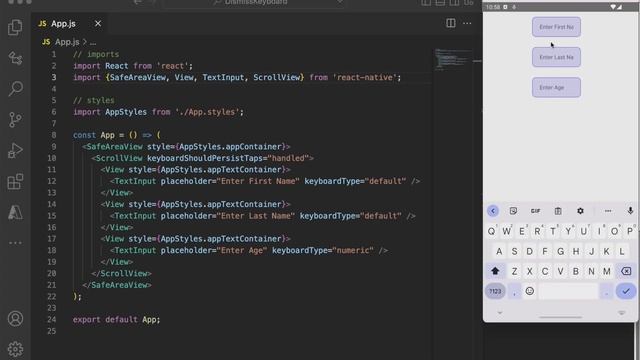The width and height of the screenshot is (640, 360).
Task: Open the Explorer view in activity bar
Action: pyautogui.click(x=15, y=27)
